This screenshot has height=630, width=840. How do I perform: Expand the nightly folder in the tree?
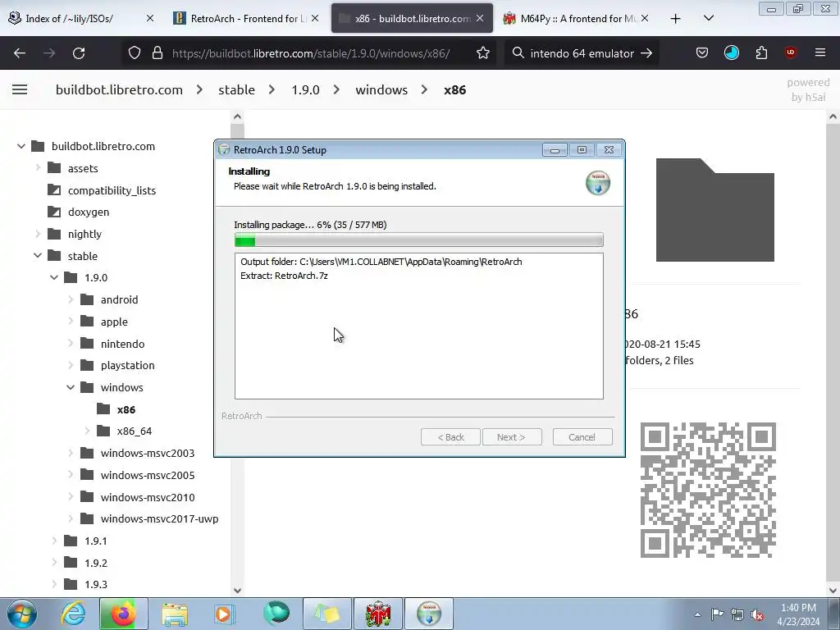point(38,234)
